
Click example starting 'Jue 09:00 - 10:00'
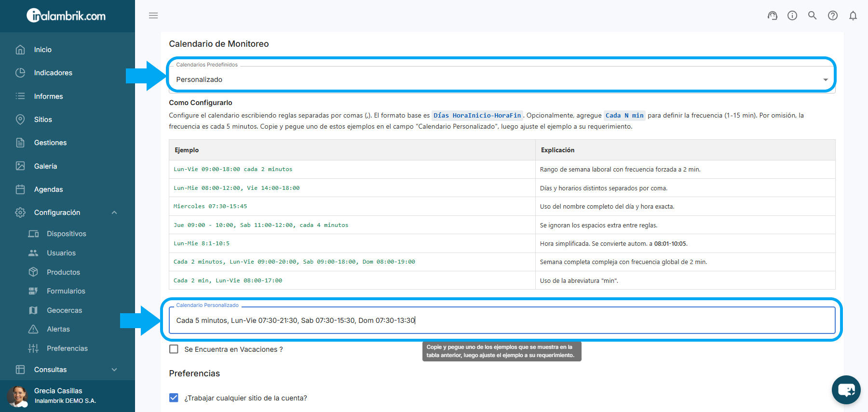(x=261, y=225)
